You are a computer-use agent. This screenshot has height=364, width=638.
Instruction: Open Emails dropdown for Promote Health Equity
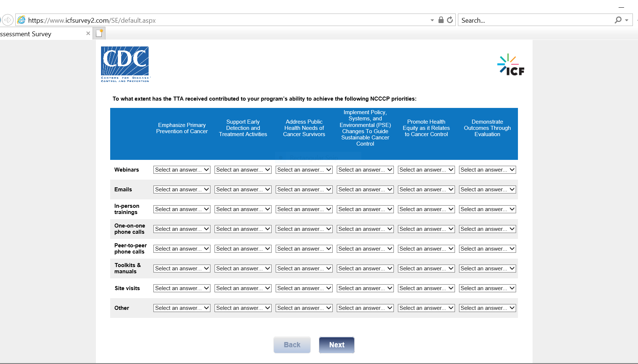click(x=426, y=189)
